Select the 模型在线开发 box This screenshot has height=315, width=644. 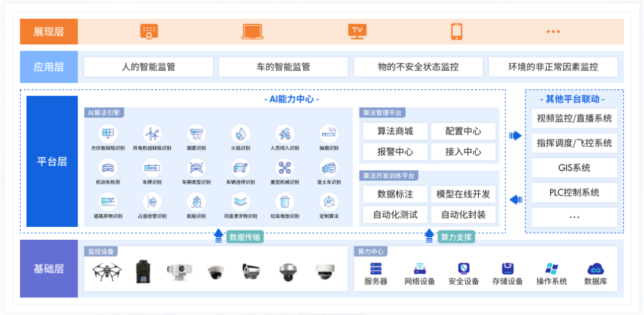click(463, 194)
